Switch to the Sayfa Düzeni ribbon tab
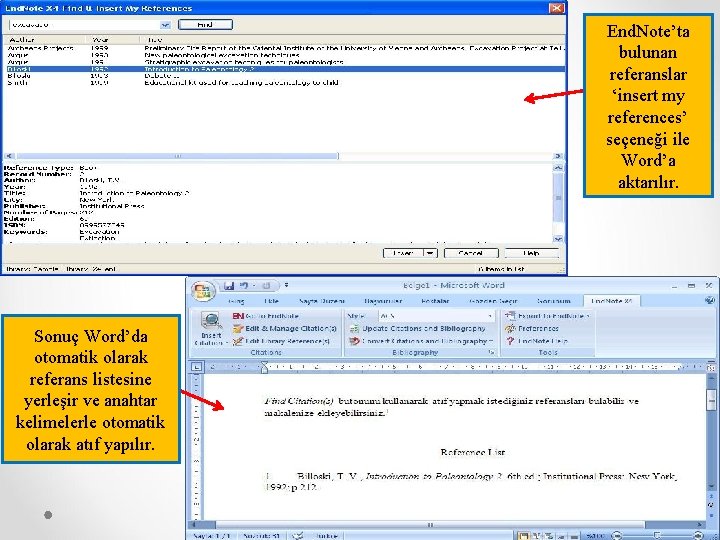Viewport: 720px width, 540px height. tap(321, 301)
